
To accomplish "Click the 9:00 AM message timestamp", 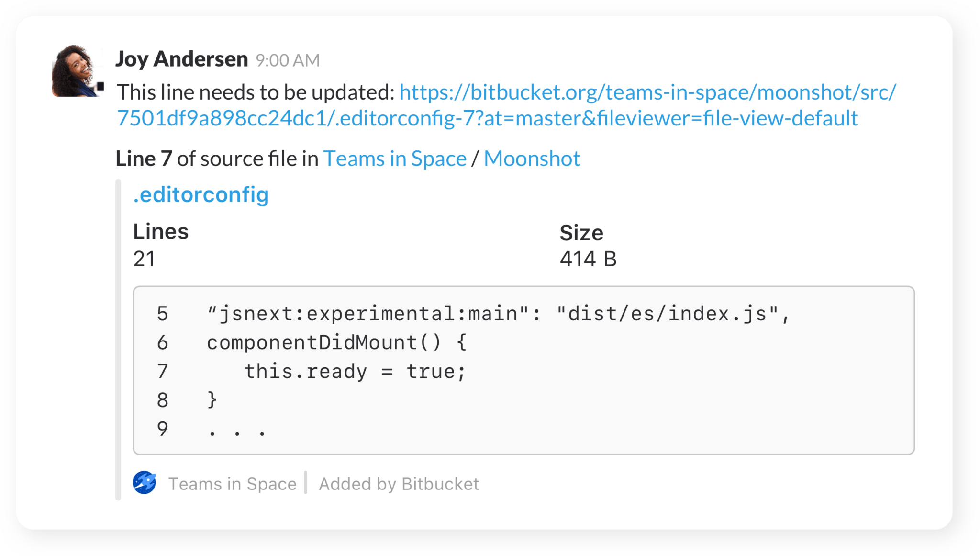I will pos(287,60).
